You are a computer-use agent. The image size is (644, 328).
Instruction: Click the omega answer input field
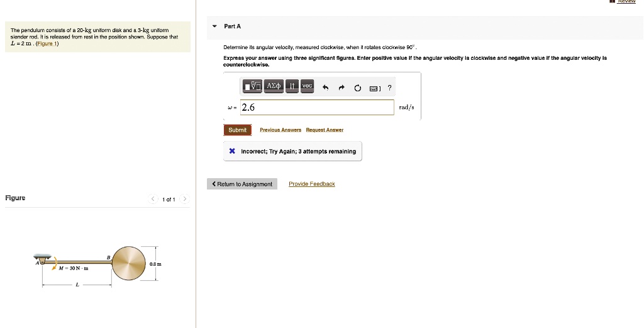[316, 108]
